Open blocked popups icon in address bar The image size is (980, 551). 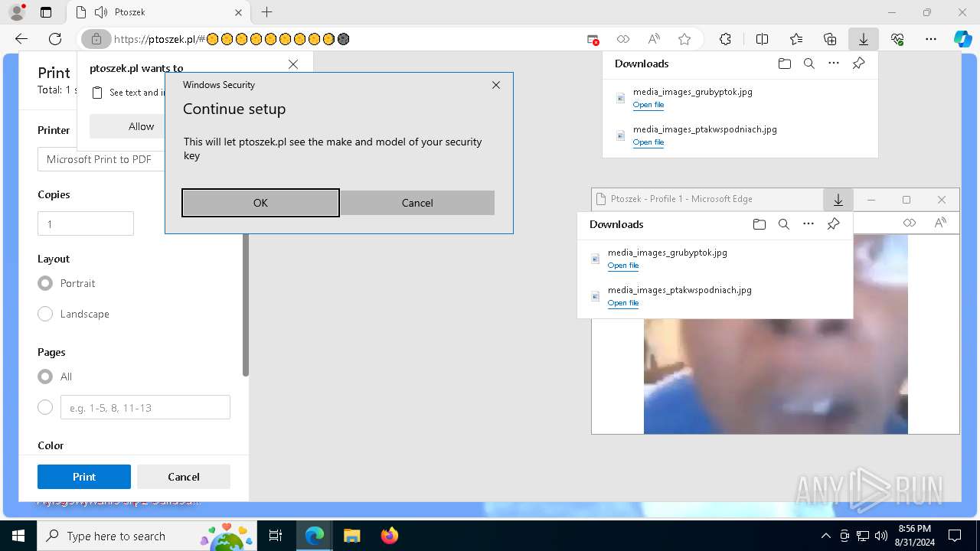(x=593, y=39)
